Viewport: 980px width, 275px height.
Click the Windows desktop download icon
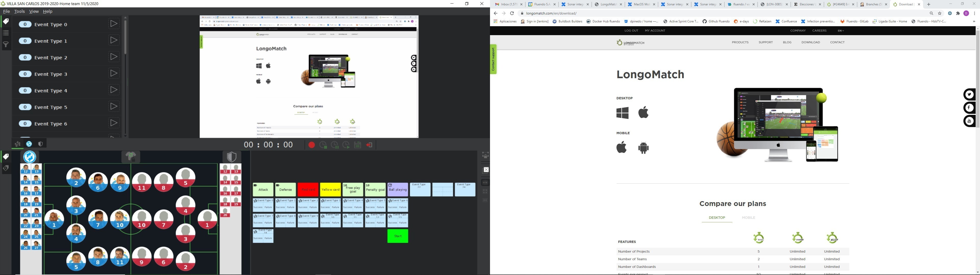click(x=622, y=113)
